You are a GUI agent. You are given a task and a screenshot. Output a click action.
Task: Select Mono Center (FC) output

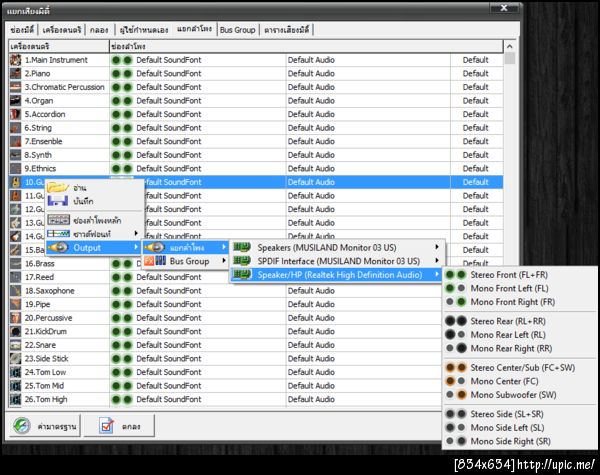518,381
